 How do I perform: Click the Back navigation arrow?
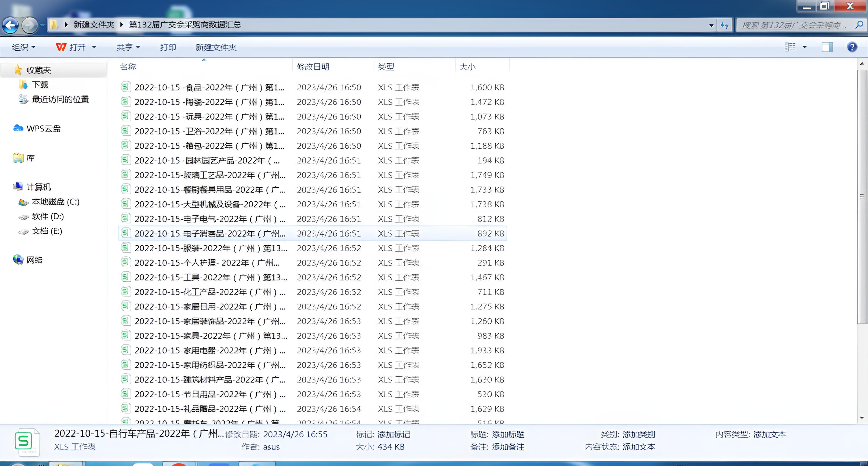10,25
